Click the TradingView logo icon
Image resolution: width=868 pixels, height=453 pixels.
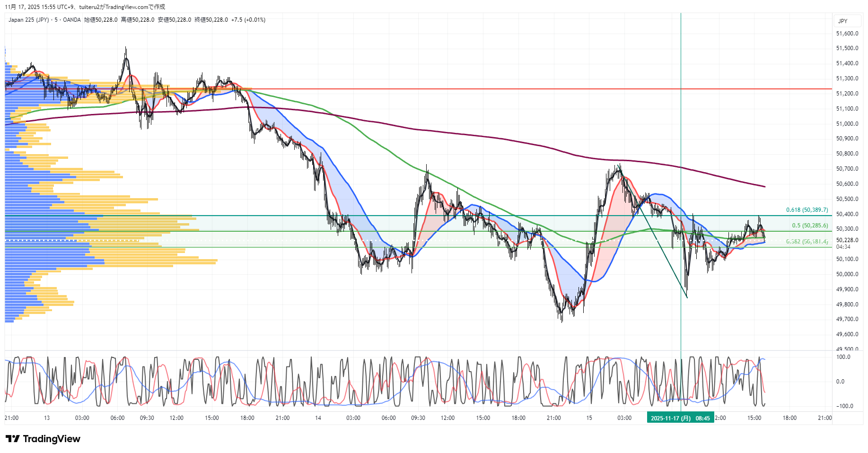pos(13,439)
